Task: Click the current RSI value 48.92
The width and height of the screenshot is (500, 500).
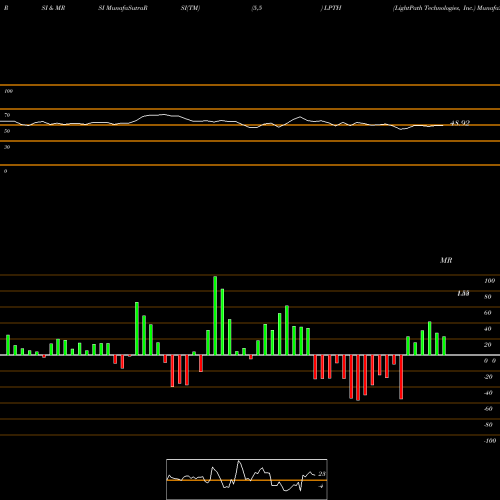Action: [x=460, y=123]
